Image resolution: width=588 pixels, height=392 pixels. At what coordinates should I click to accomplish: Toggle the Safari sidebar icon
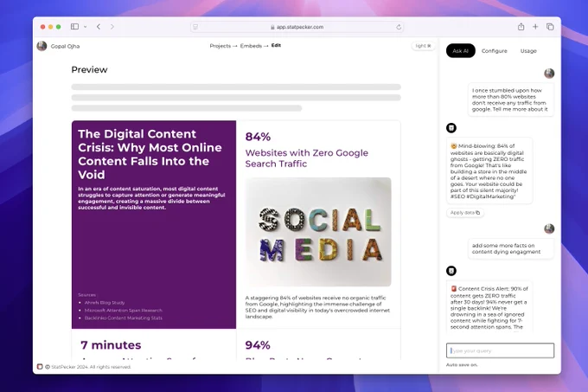point(74,27)
